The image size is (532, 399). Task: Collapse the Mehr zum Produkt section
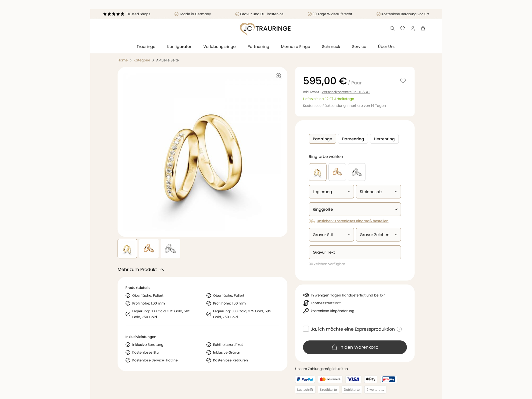141,270
